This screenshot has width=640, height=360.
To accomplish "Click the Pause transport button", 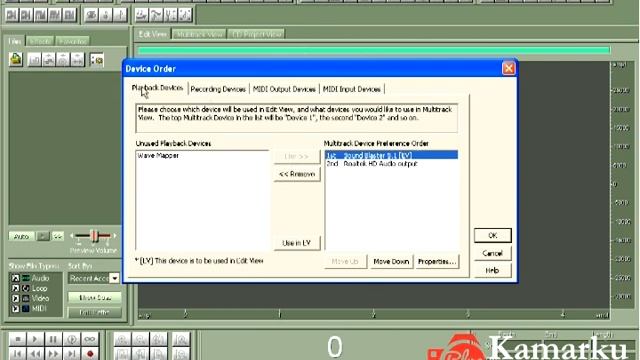I will [x=53, y=339].
